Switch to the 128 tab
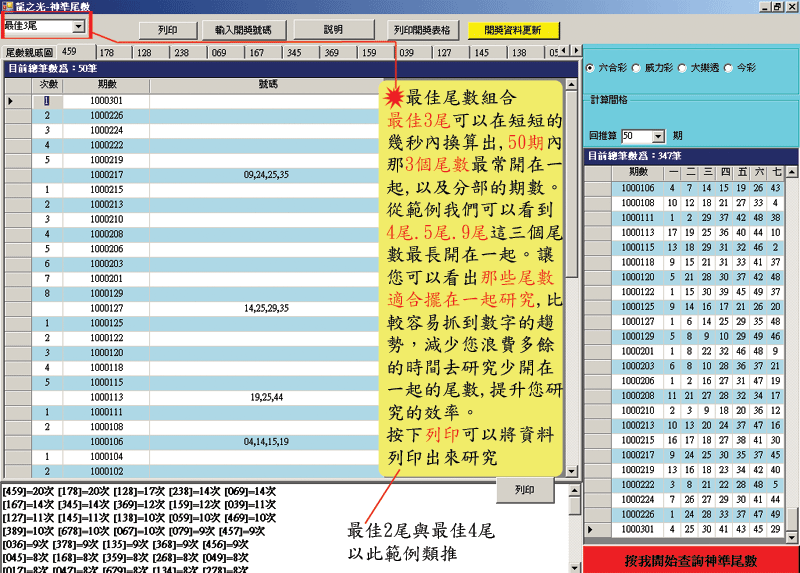This screenshot has height=573, width=800. tap(151, 53)
